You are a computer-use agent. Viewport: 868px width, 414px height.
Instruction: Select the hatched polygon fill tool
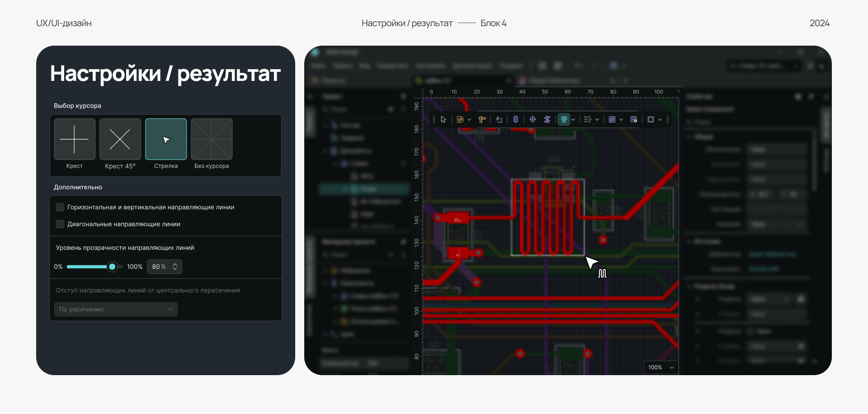pos(612,120)
